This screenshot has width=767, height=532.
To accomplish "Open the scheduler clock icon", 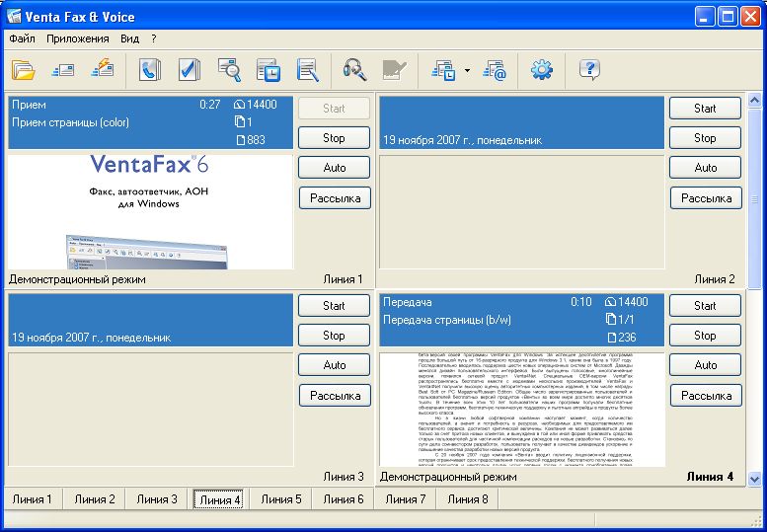I will (268, 70).
